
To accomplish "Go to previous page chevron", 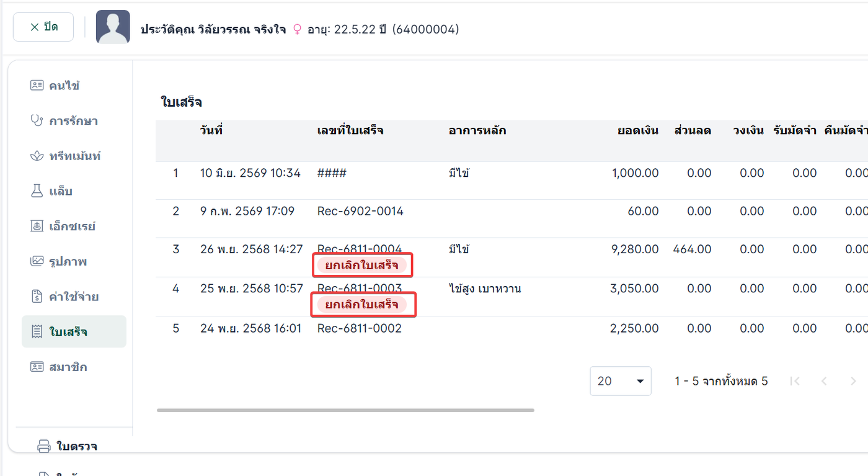I will (x=824, y=381).
